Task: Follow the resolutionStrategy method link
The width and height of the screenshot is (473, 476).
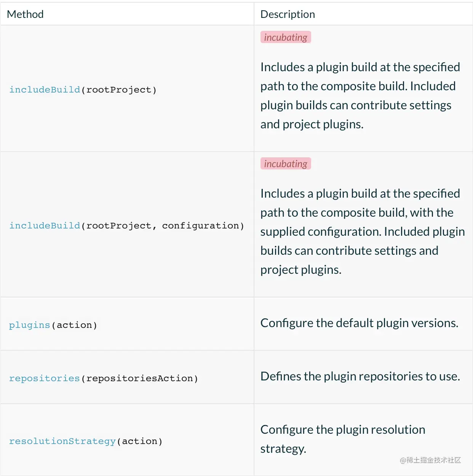Action: tap(62, 441)
